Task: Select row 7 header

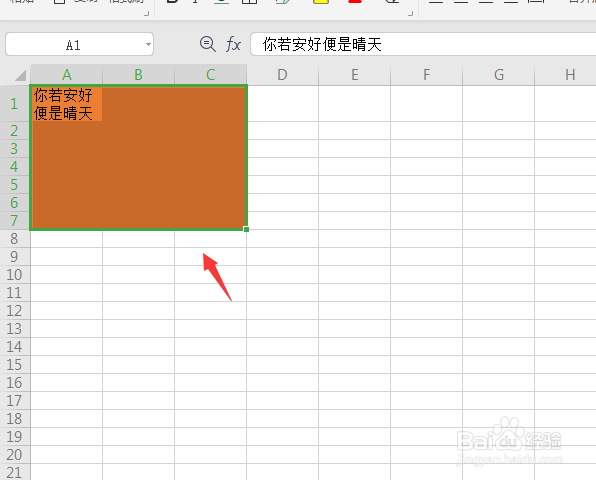Action: (x=14, y=221)
